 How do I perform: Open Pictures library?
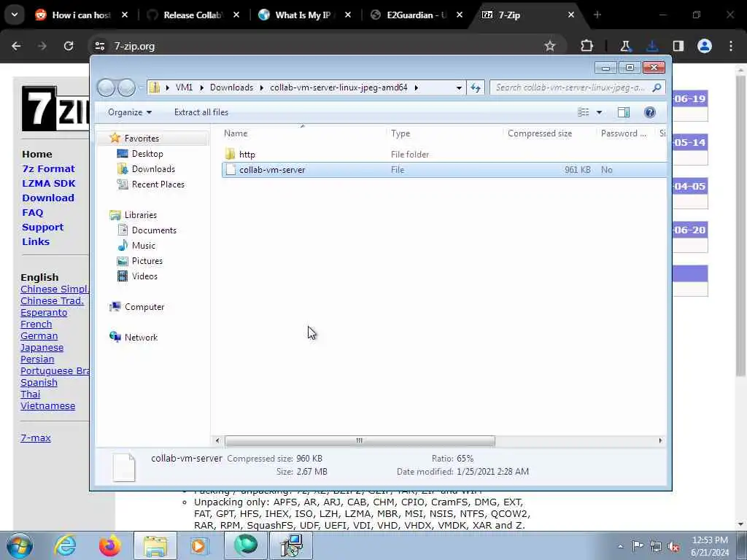coord(147,261)
